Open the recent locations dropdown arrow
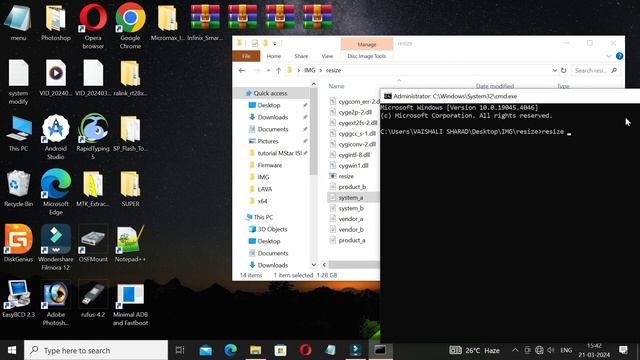The height and width of the screenshot is (360, 640). (x=268, y=70)
